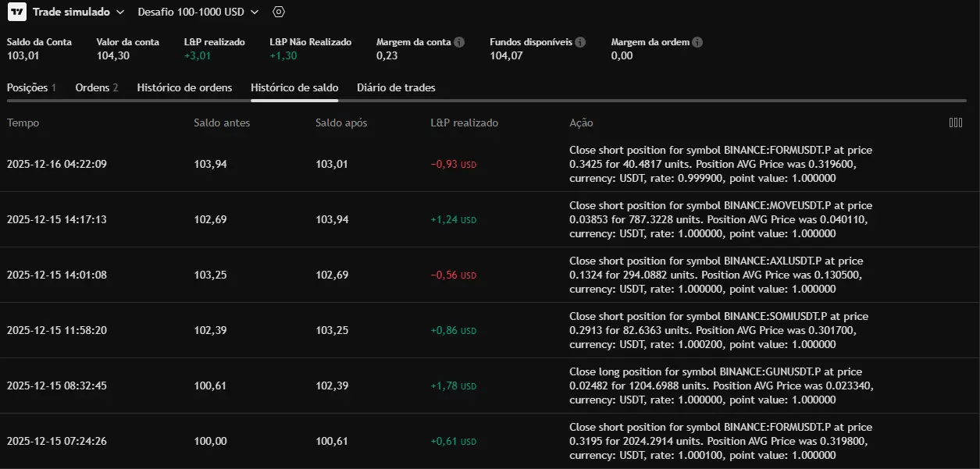Click the SOMIUSDT.P close short action text
Image resolution: width=980 pixels, height=469 pixels.
718,330
